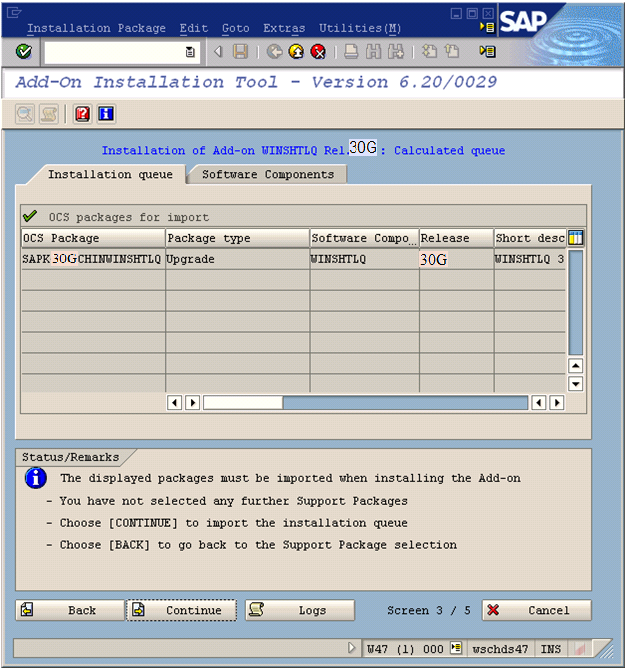Click the red question mark help icon

(82, 114)
